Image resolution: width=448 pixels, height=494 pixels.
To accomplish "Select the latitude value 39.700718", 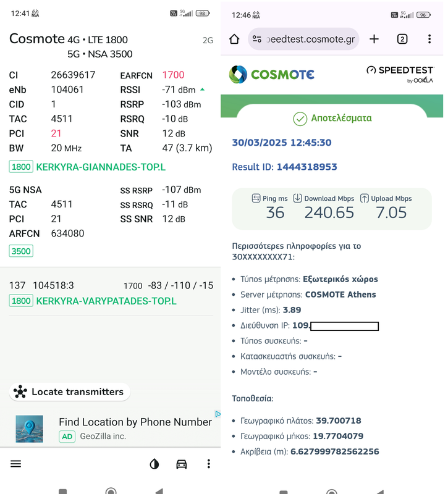I will [339, 421].
